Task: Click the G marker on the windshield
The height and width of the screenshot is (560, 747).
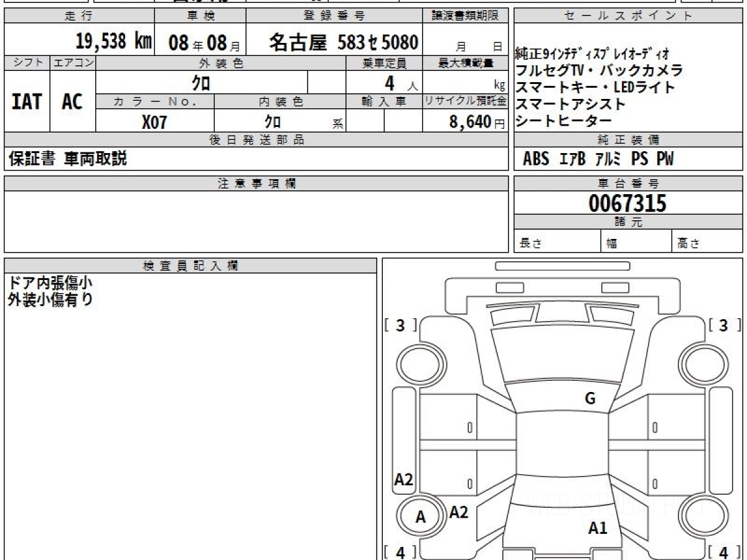Action: [x=590, y=399]
